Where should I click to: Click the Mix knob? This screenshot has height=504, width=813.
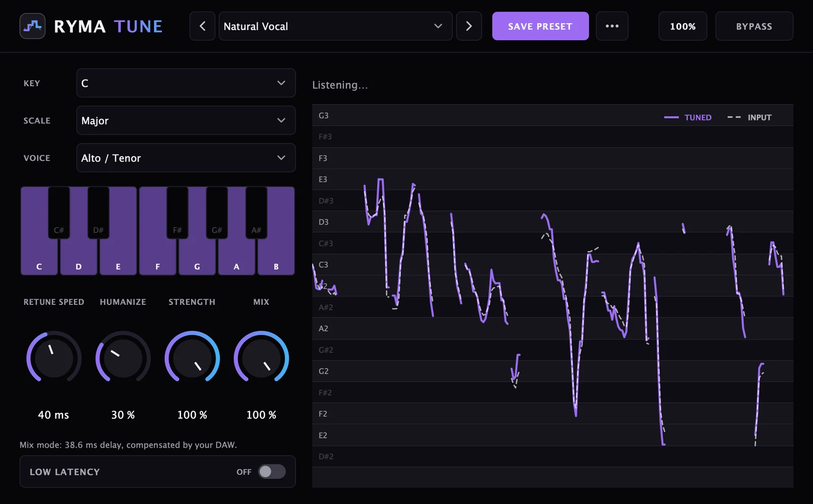pyautogui.click(x=261, y=358)
